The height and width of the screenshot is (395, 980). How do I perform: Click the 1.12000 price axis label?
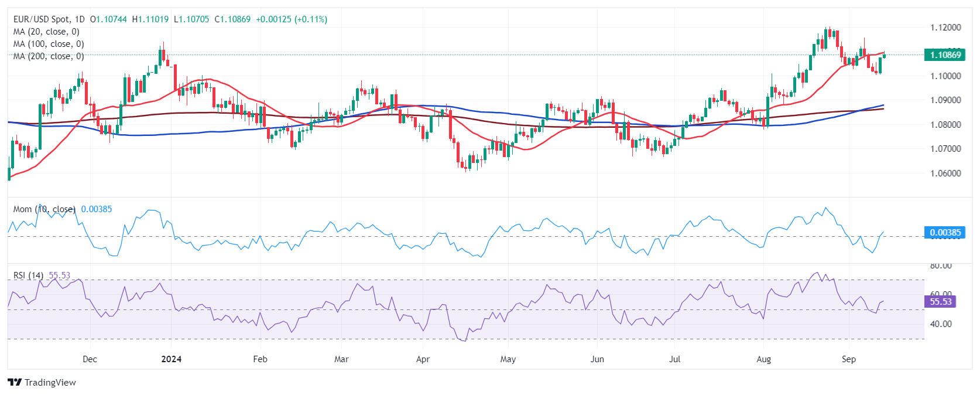(x=945, y=28)
